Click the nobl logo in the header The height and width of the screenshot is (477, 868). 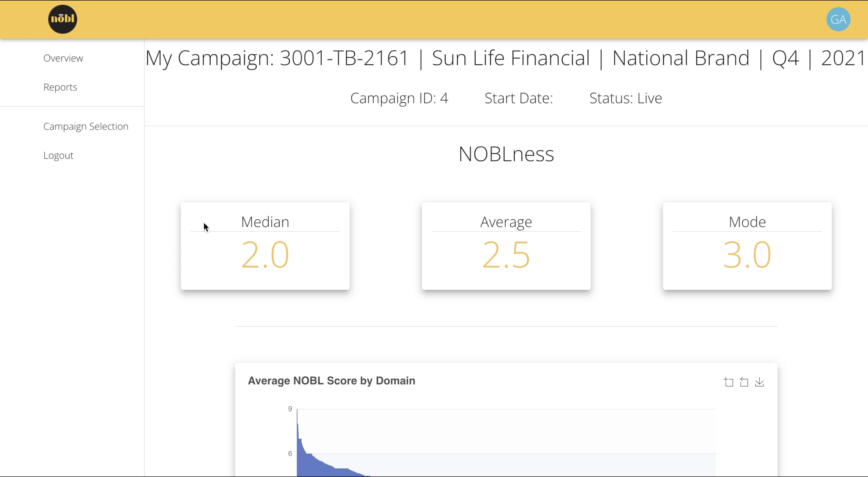click(62, 19)
